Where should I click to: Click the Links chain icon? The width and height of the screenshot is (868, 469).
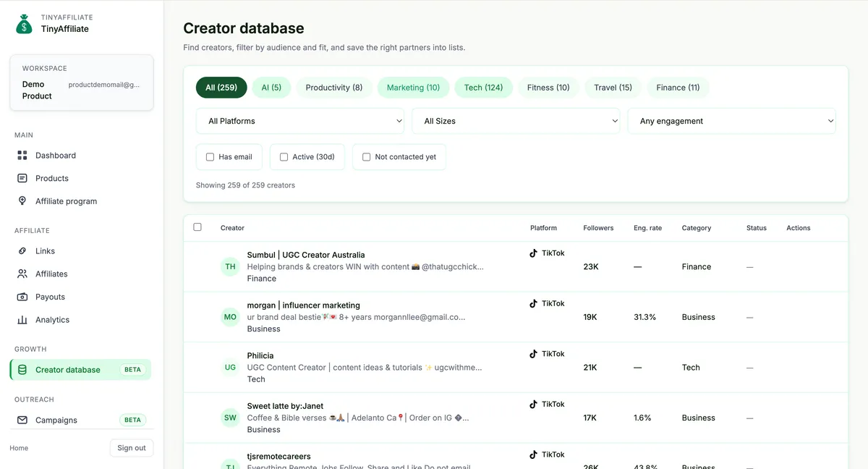click(x=22, y=251)
